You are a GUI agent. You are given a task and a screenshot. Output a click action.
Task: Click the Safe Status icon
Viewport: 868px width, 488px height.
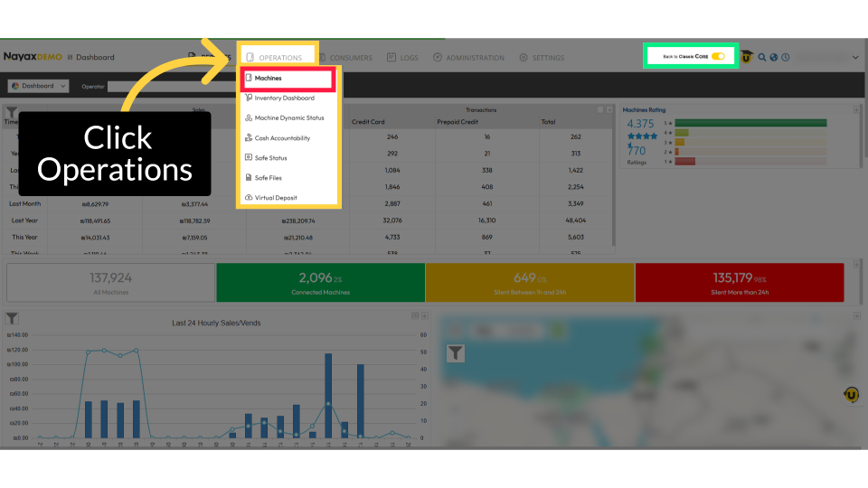pyautogui.click(x=249, y=157)
